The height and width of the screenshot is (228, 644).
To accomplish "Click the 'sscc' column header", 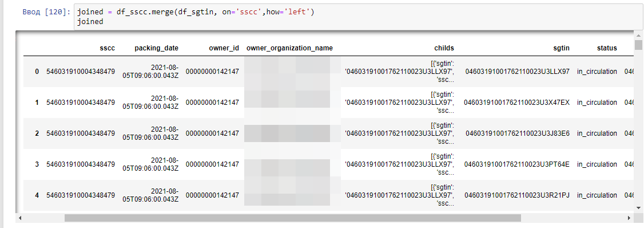I will point(108,48).
